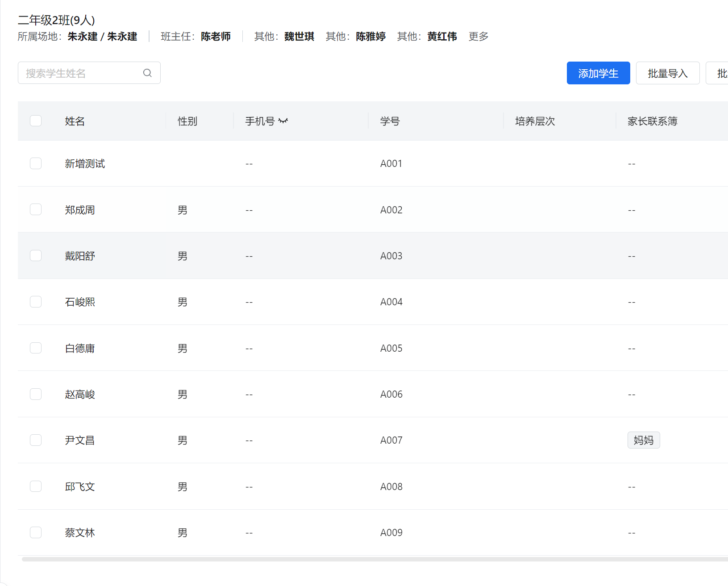
Task: Click venue name 朱永建 / 朱永建
Action: [102, 36]
